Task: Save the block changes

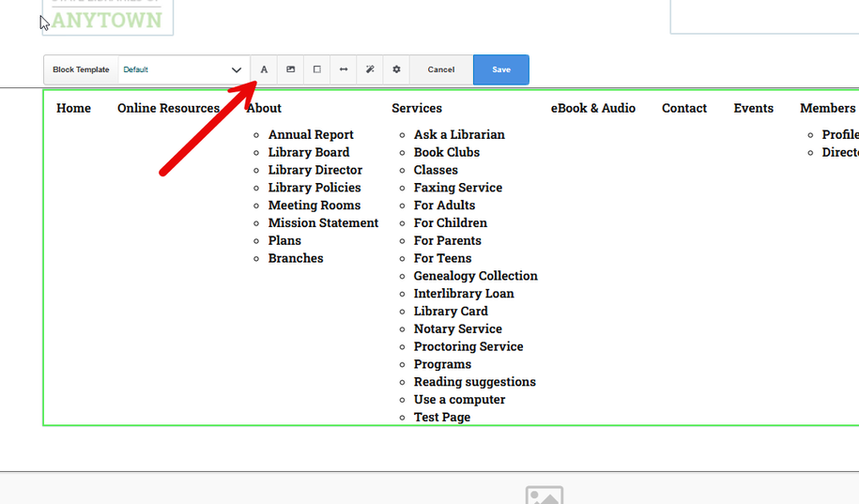Action: click(x=501, y=69)
